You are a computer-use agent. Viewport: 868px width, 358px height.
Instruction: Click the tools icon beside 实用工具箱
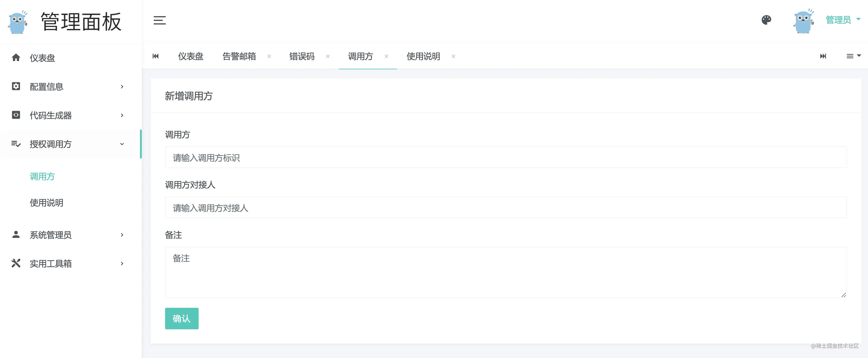click(16, 263)
